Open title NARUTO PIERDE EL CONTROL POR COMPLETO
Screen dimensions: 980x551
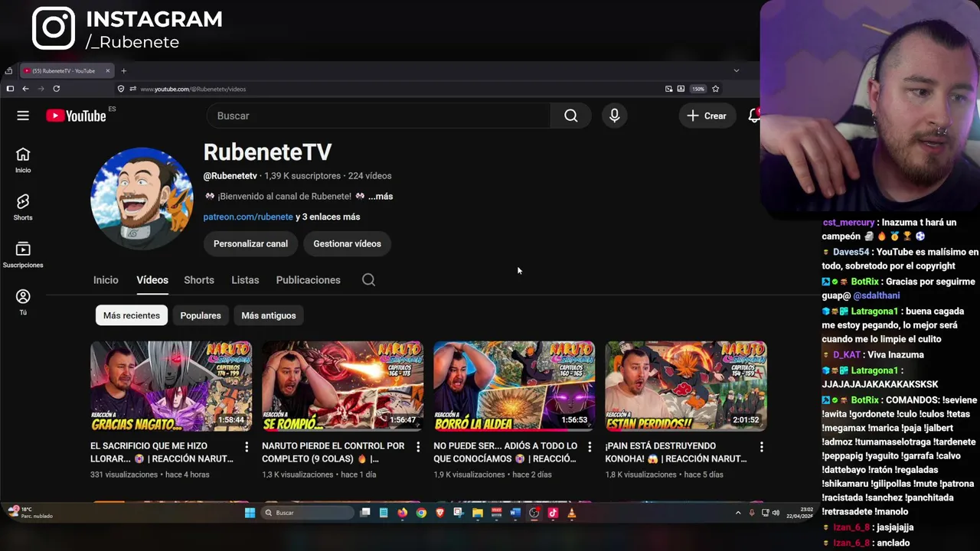click(334, 452)
